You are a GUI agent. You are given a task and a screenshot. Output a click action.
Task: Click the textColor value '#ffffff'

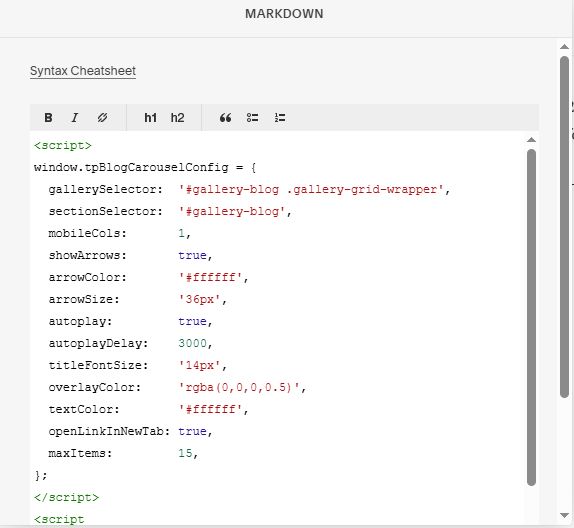[x=210, y=409]
